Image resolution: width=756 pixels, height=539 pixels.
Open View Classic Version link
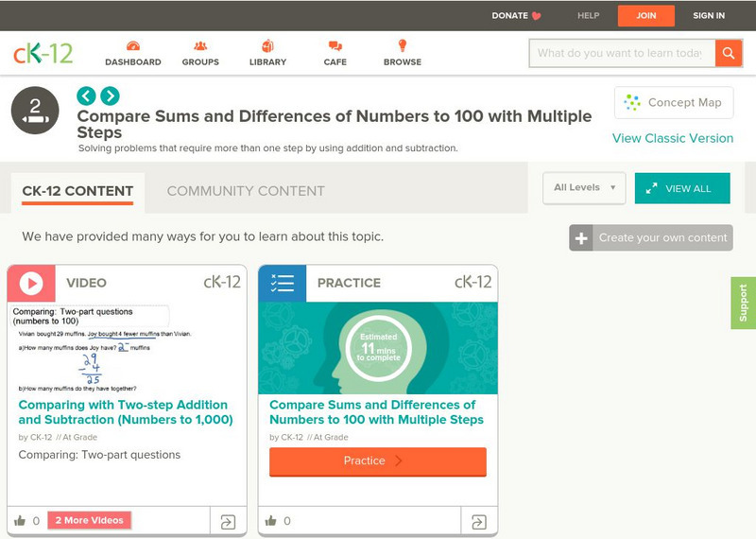tap(673, 138)
